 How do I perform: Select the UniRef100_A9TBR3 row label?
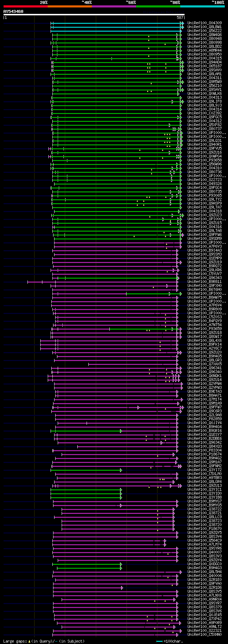pyautogui.click(x=204, y=478)
